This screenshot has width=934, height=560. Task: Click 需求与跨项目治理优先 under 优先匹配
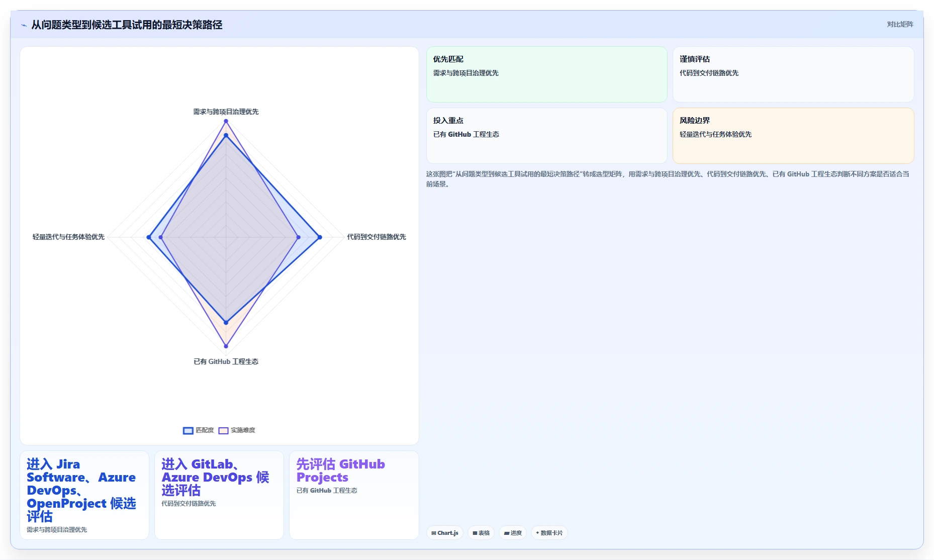(466, 73)
